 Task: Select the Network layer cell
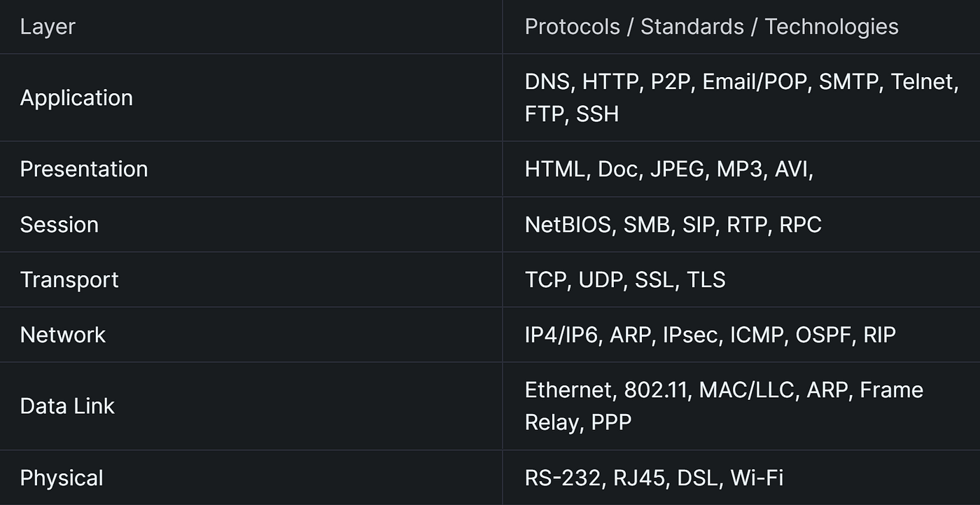coord(251,334)
